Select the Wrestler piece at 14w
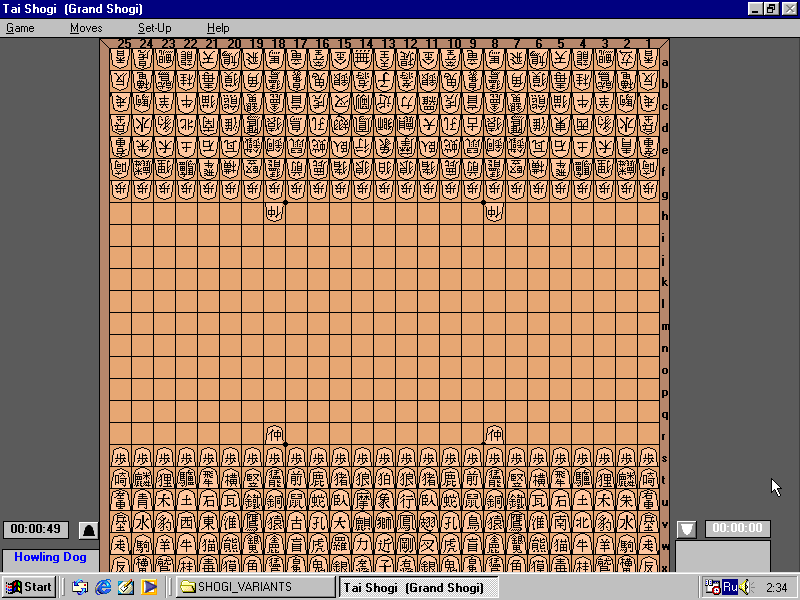 (363, 545)
